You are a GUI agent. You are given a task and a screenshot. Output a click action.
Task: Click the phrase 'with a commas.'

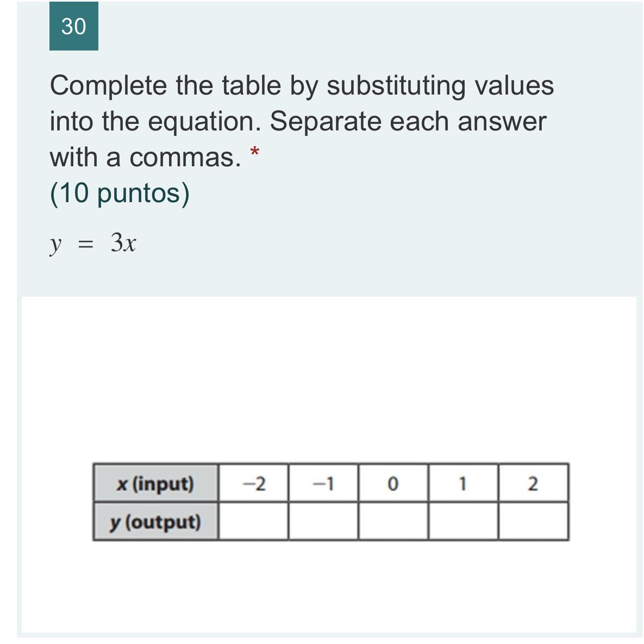pyautogui.click(x=145, y=158)
